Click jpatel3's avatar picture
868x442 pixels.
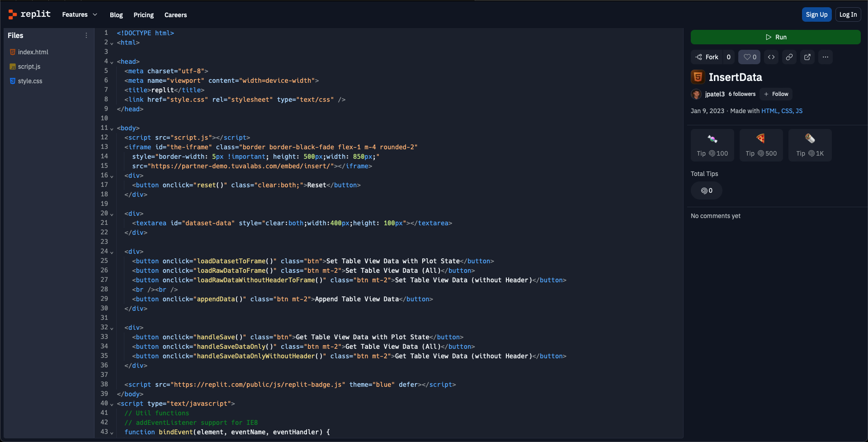pos(696,94)
